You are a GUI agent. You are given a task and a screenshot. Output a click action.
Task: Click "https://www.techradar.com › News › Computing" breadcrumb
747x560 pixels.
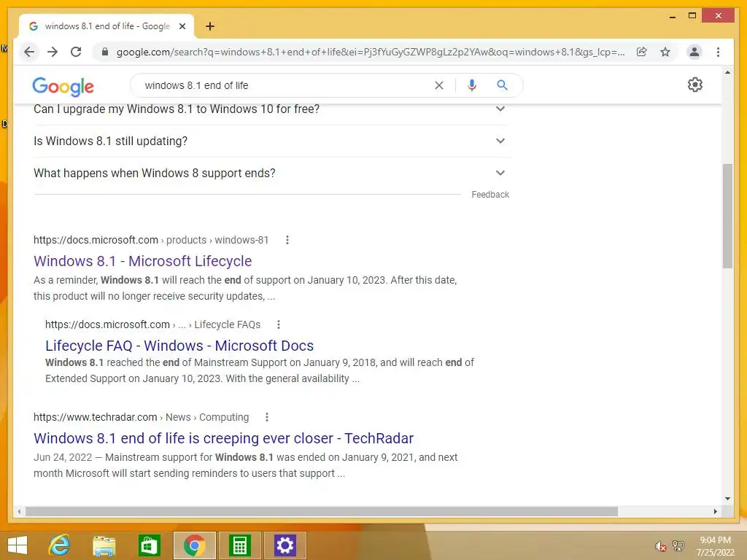click(141, 417)
